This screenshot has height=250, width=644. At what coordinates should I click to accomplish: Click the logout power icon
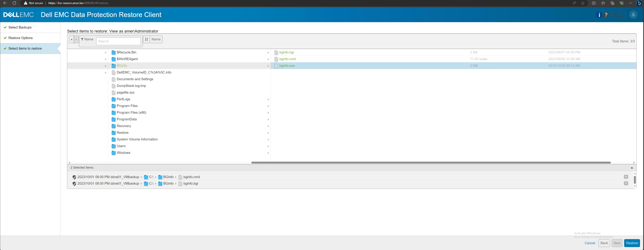(613, 15)
